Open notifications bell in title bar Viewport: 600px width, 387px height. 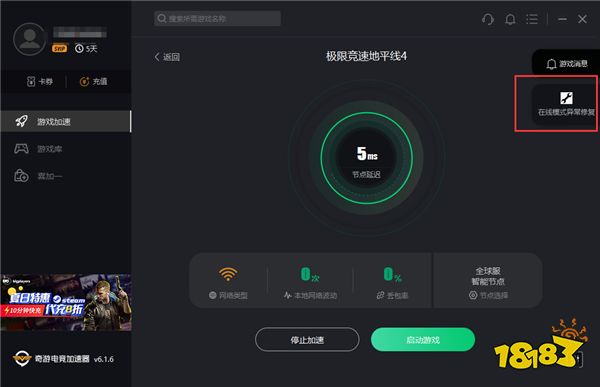tap(510, 19)
